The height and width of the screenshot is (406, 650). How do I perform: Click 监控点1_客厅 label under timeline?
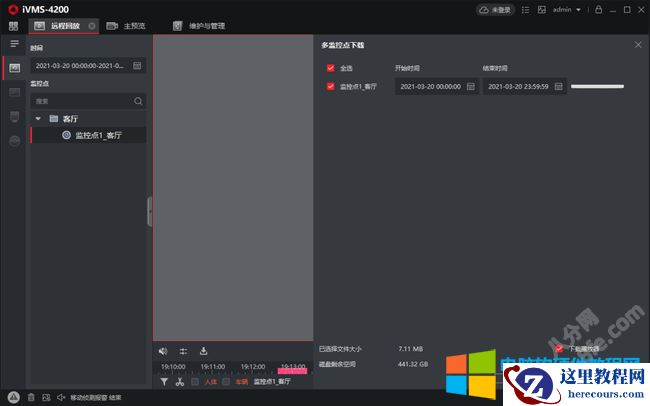click(272, 382)
